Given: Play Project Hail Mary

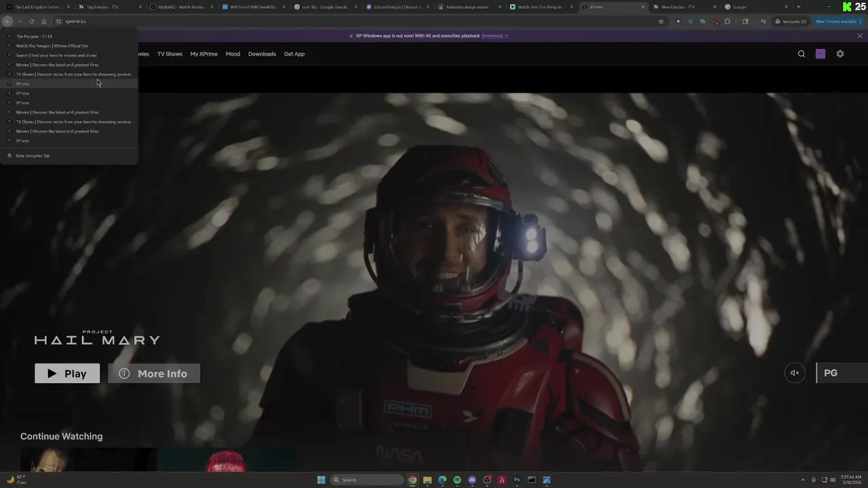Looking at the screenshot, I should pyautogui.click(x=67, y=373).
